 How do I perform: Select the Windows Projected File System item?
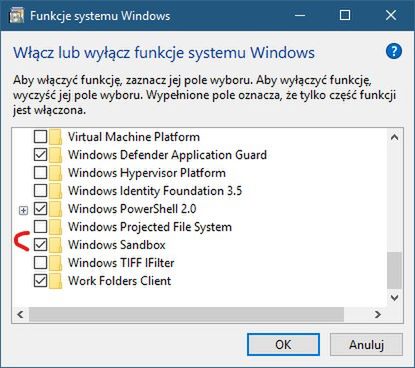tap(150, 227)
